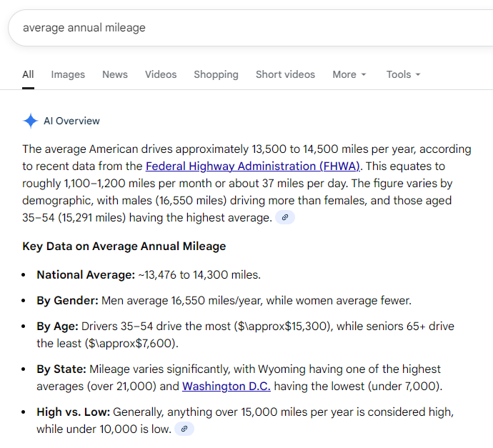
Task: Open the Federal Highway Administration (FHWA) link
Action: [252, 166]
